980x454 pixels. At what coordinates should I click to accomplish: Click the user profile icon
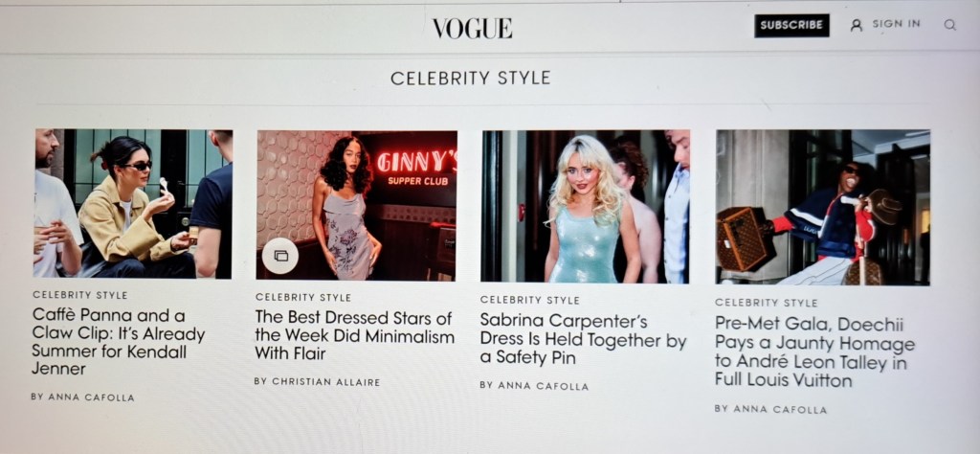click(x=857, y=25)
